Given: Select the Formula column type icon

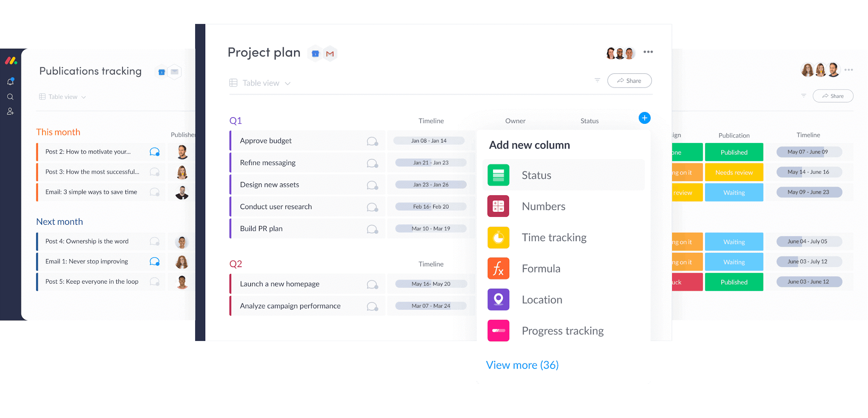Looking at the screenshot, I should pyautogui.click(x=498, y=269).
